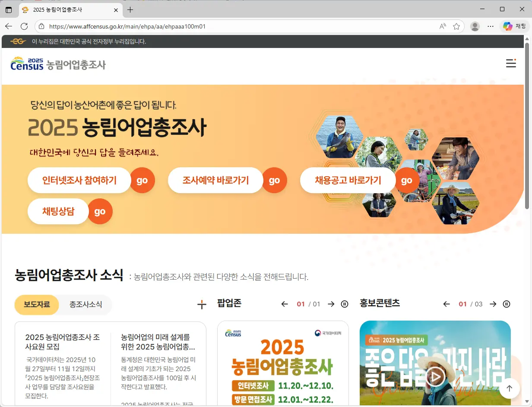
Task: Click the go icon beside 인터넷조사 참여하기
Action: pos(143,180)
